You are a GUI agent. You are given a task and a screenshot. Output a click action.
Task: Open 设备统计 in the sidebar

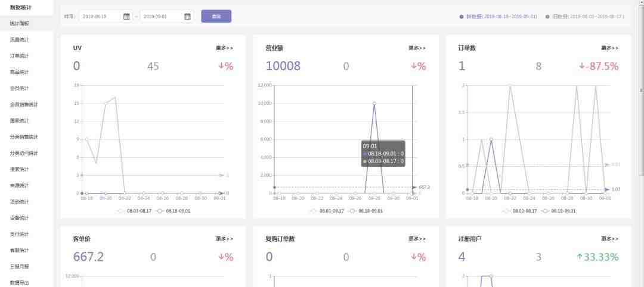(x=19, y=218)
